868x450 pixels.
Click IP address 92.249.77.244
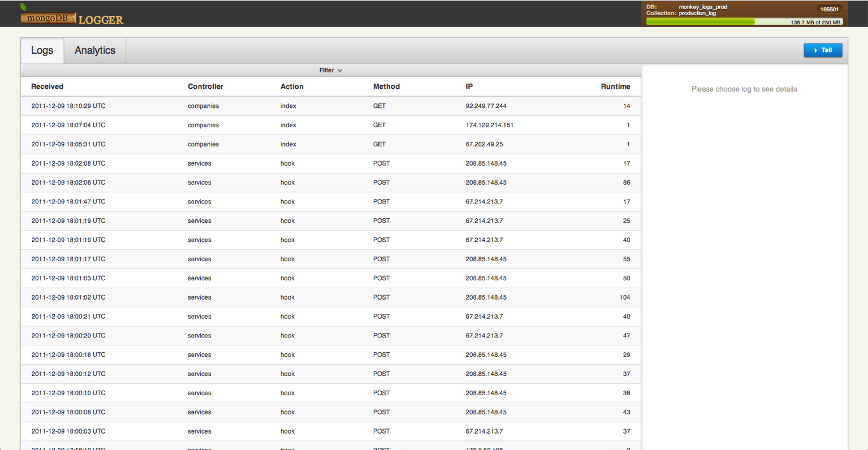click(x=486, y=106)
